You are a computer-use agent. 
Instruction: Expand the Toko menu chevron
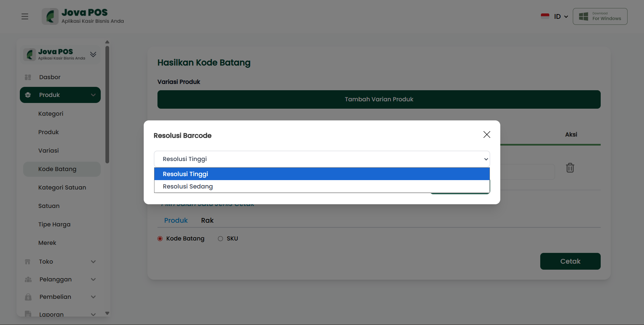tap(93, 262)
